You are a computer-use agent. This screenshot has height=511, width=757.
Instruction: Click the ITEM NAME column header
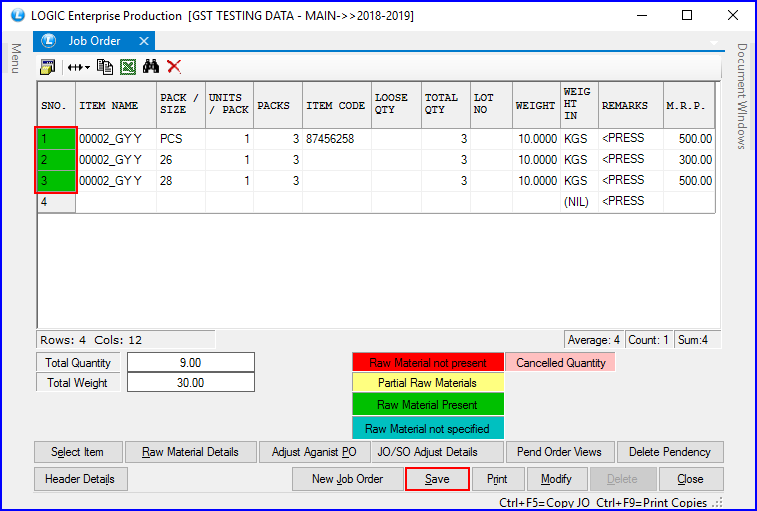click(x=116, y=105)
